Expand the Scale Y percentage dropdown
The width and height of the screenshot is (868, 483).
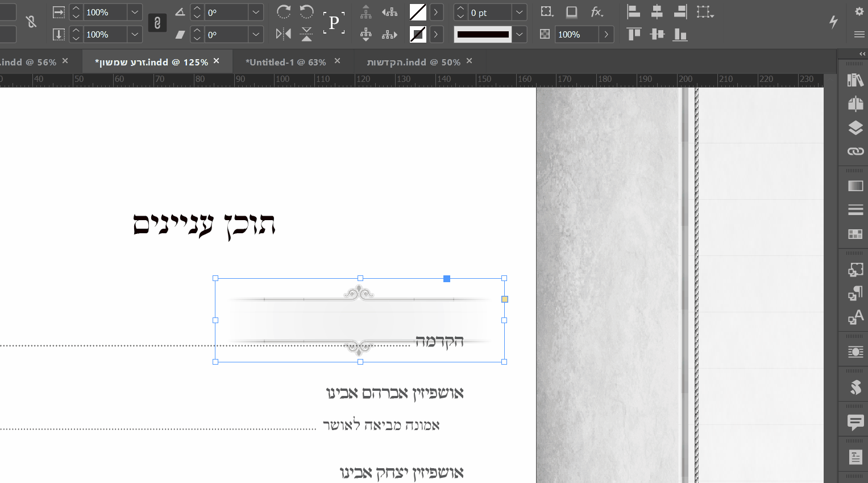tap(135, 34)
